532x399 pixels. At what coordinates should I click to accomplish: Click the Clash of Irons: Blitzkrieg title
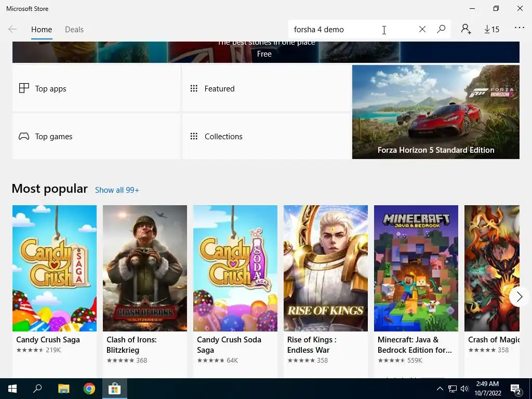click(x=131, y=345)
